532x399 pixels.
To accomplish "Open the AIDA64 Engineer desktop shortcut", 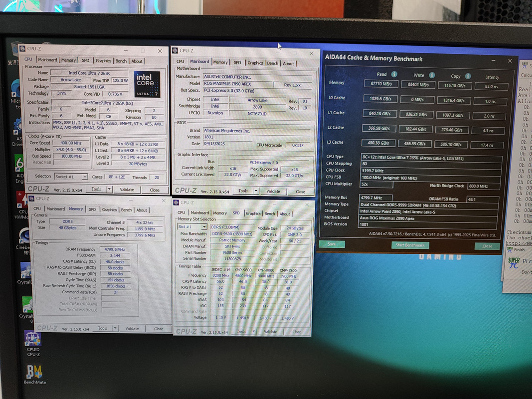I will (x=19, y=168).
